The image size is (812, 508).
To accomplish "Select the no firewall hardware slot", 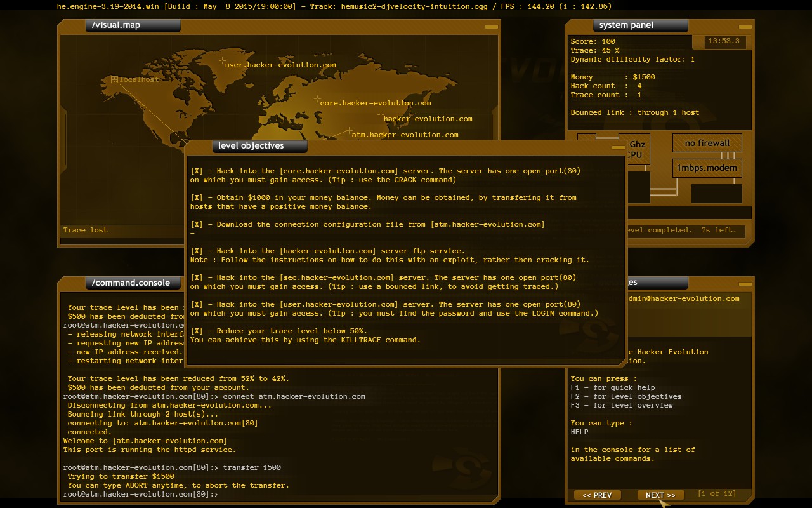I will click(707, 143).
